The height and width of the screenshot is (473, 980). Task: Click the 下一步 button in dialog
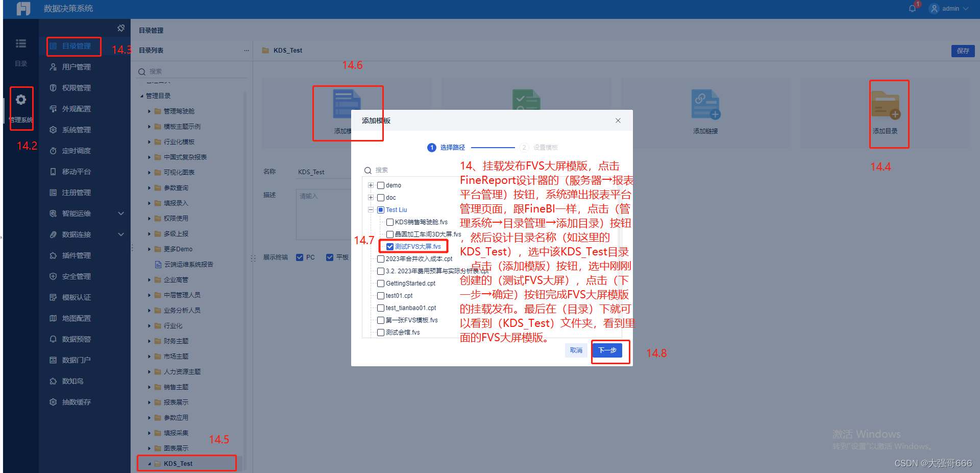[607, 350]
